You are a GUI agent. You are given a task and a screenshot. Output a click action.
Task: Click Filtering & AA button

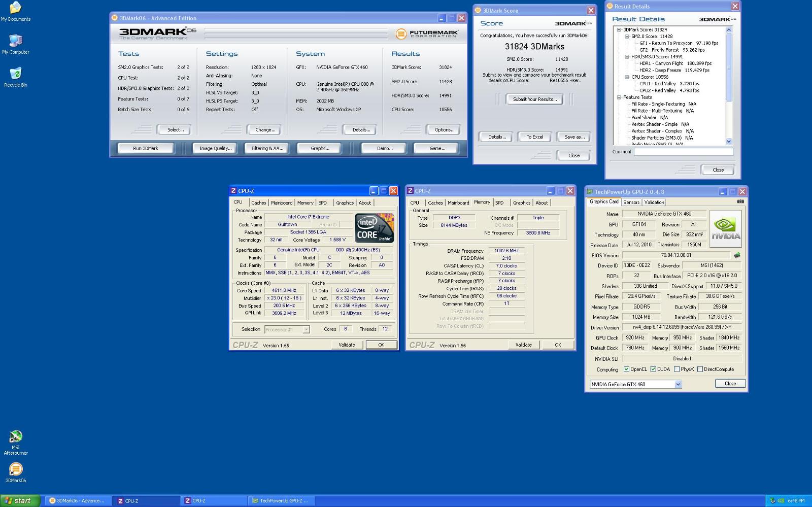pyautogui.click(x=267, y=148)
